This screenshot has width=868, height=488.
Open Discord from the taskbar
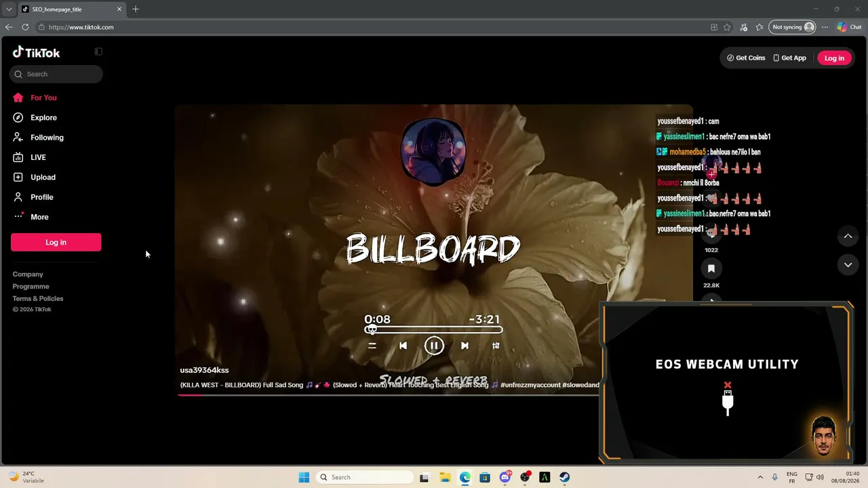(x=505, y=477)
